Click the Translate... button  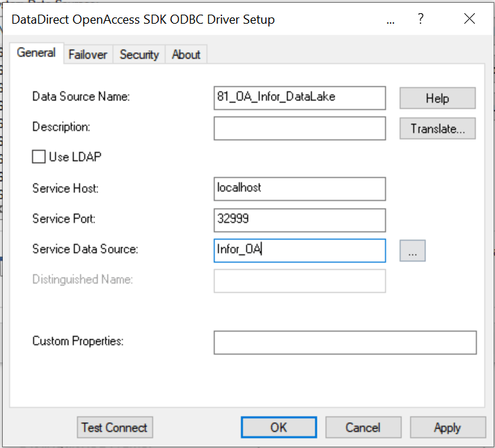coord(437,129)
